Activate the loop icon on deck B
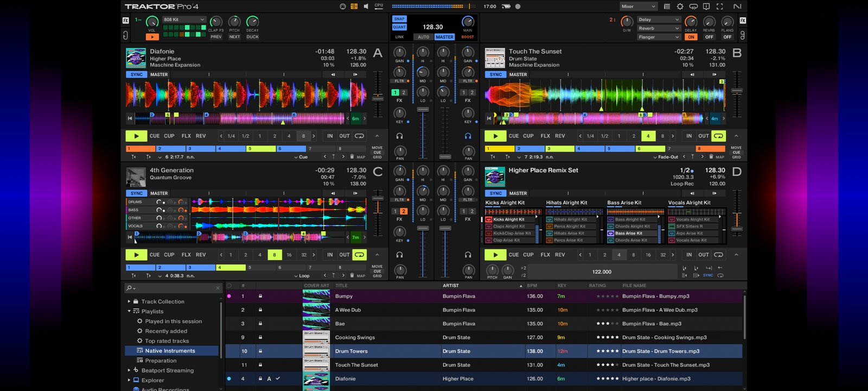868x391 pixels. (x=718, y=136)
